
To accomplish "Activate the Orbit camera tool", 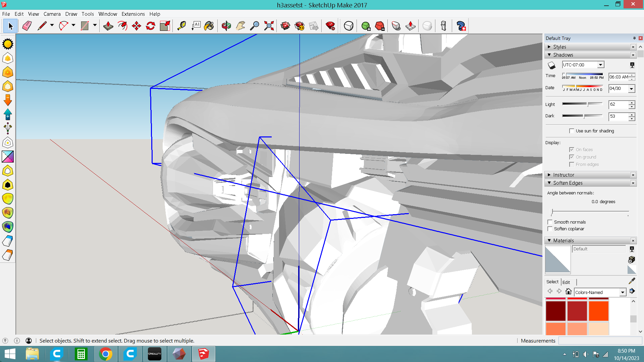I will [x=226, y=26].
